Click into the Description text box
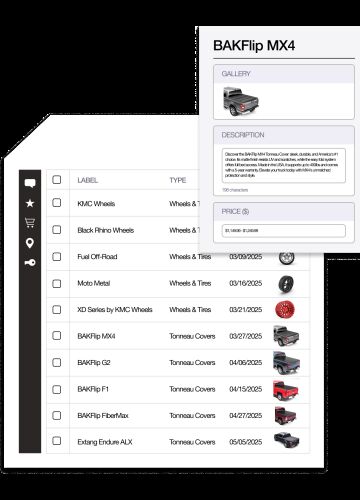The image size is (360, 500). tap(284, 166)
